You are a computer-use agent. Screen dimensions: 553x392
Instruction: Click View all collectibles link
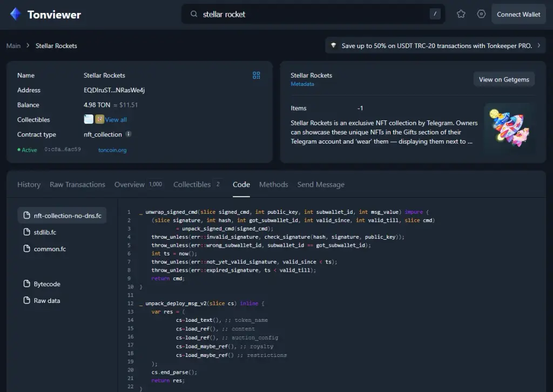coord(116,119)
